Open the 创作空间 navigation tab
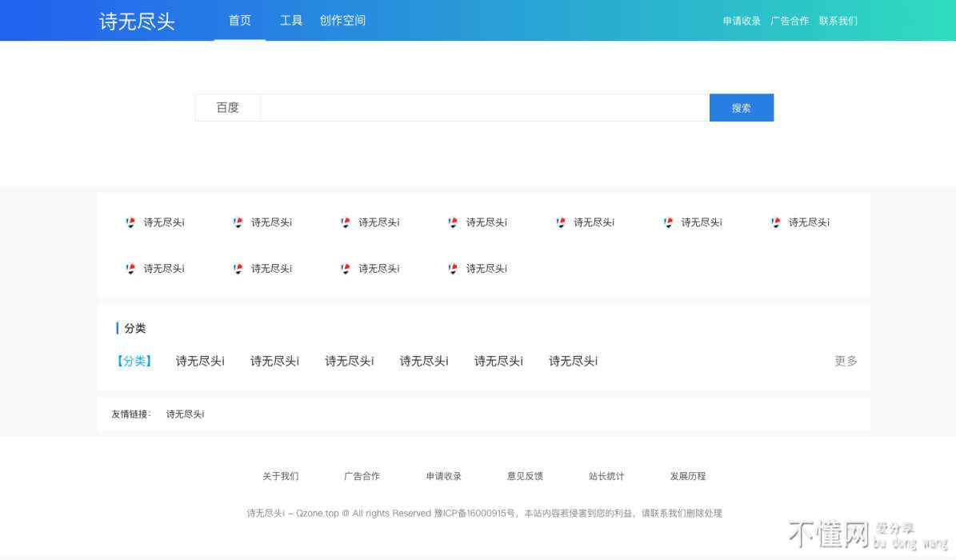The width and height of the screenshot is (956, 560). point(342,21)
